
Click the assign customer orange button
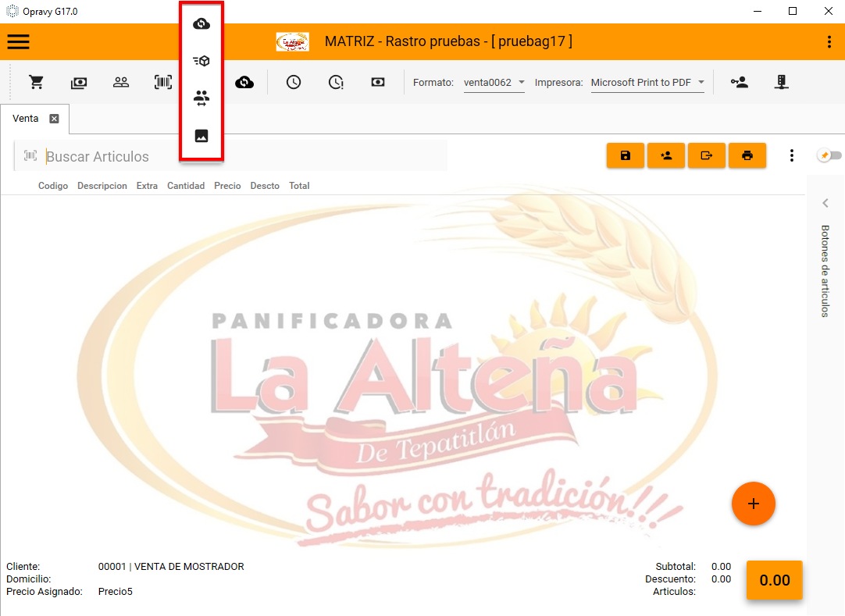(666, 155)
